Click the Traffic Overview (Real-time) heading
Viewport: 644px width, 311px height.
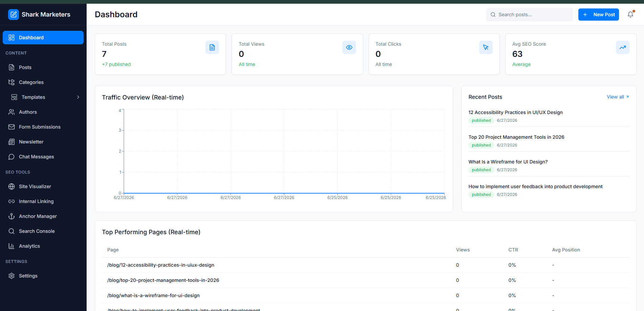coord(143,97)
